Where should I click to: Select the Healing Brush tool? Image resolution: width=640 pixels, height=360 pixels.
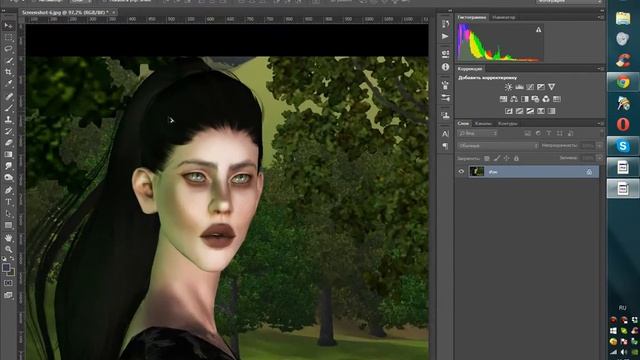[8, 97]
